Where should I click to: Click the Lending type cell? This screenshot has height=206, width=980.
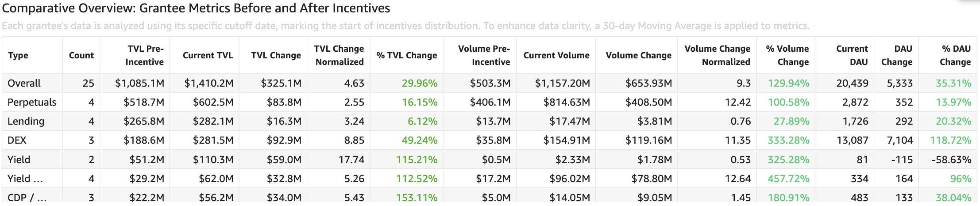click(26, 121)
